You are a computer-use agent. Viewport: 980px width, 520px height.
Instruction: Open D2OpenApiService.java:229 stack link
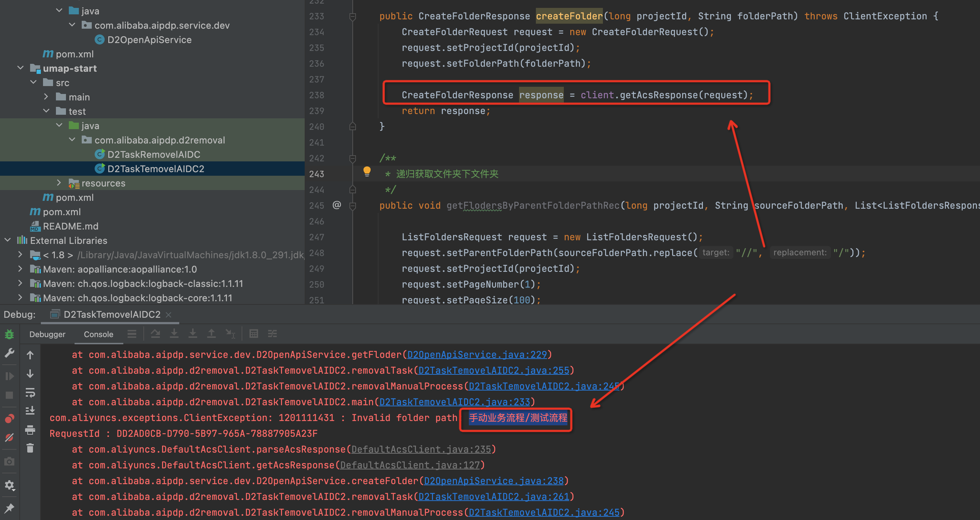coord(477,354)
